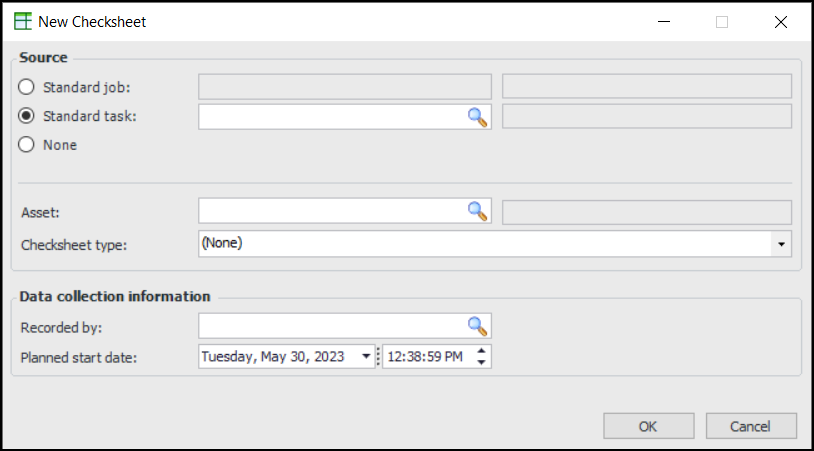Open the Asset lookup search icon
This screenshot has width=814, height=451.
[478, 211]
